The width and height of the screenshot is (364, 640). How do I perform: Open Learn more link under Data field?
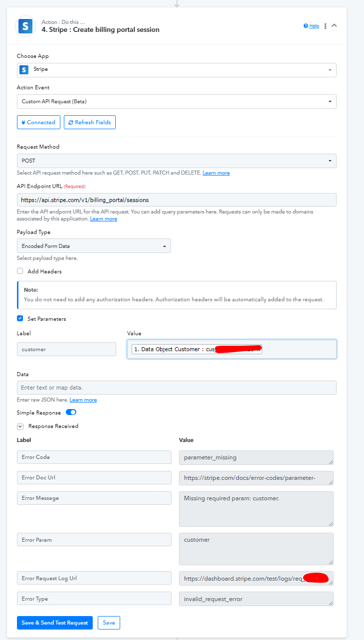click(83, 400)
